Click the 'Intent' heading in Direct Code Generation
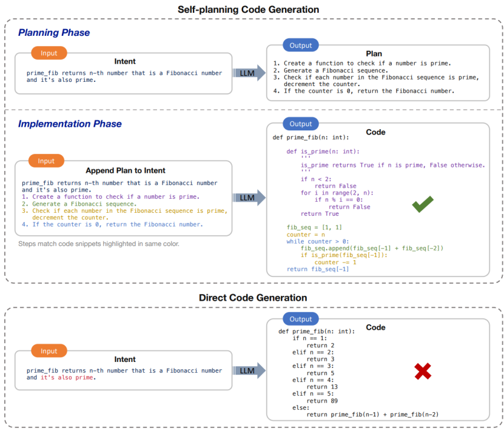Viewport: 504px width, 431px height. (125, 359)
